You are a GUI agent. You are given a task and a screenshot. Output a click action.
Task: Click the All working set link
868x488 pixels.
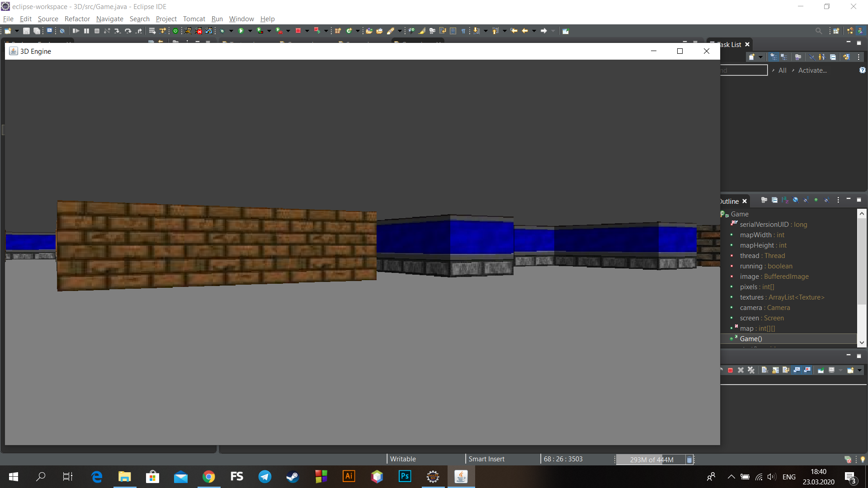point(783,70)
